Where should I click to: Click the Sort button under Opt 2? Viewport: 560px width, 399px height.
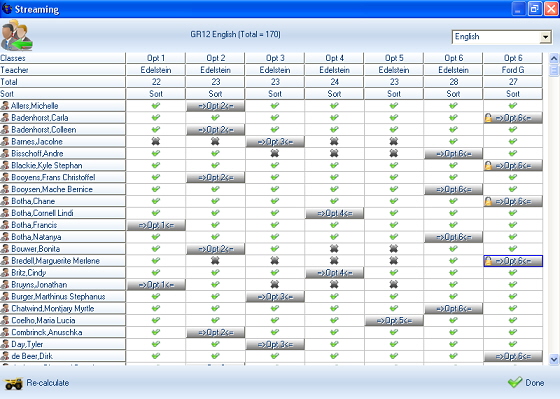point(215,94)
